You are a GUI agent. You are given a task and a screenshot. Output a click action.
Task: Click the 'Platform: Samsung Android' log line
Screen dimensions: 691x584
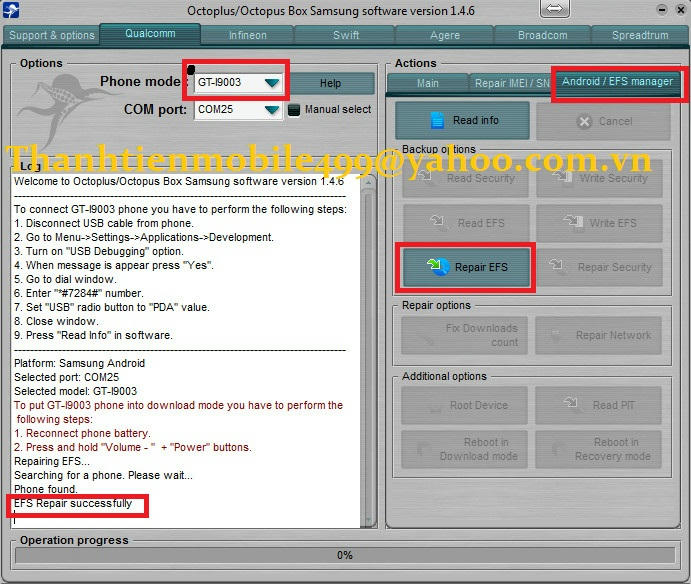click(79, 363)
